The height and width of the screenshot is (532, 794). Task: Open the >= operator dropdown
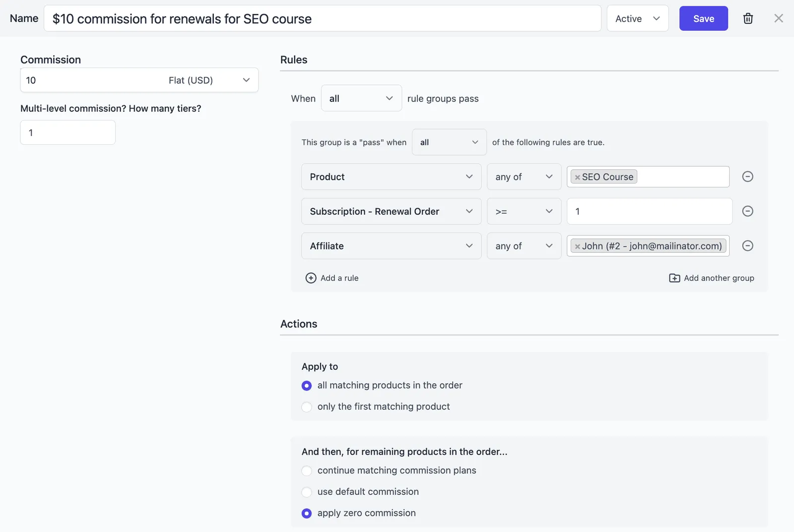point(524,212)
